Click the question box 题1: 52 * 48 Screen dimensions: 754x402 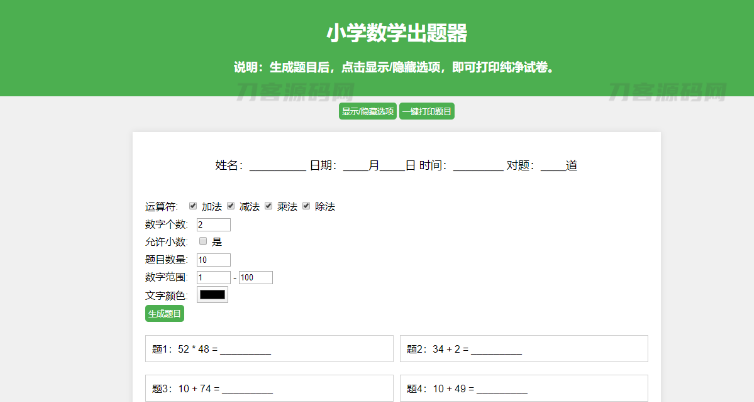pos(269,349)
